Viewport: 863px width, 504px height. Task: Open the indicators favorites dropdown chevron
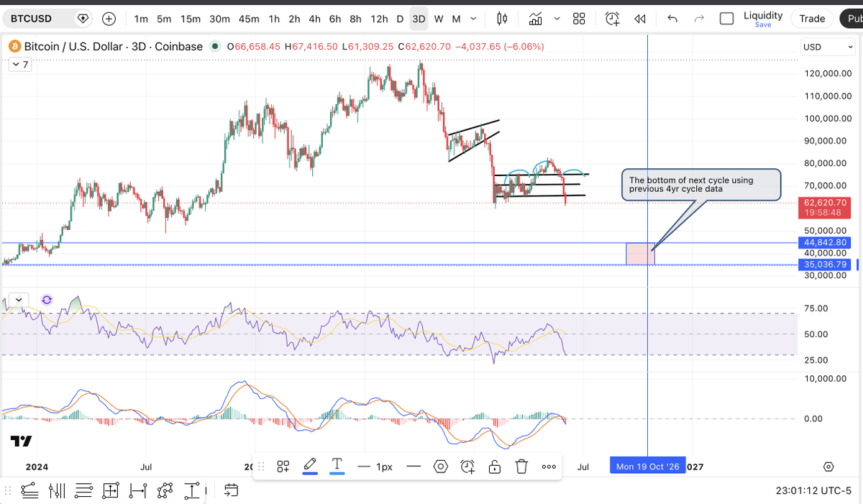point(556,19)
